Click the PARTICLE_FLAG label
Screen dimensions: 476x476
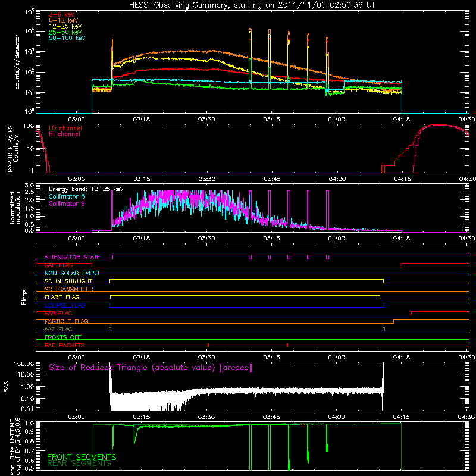[67, 321]
